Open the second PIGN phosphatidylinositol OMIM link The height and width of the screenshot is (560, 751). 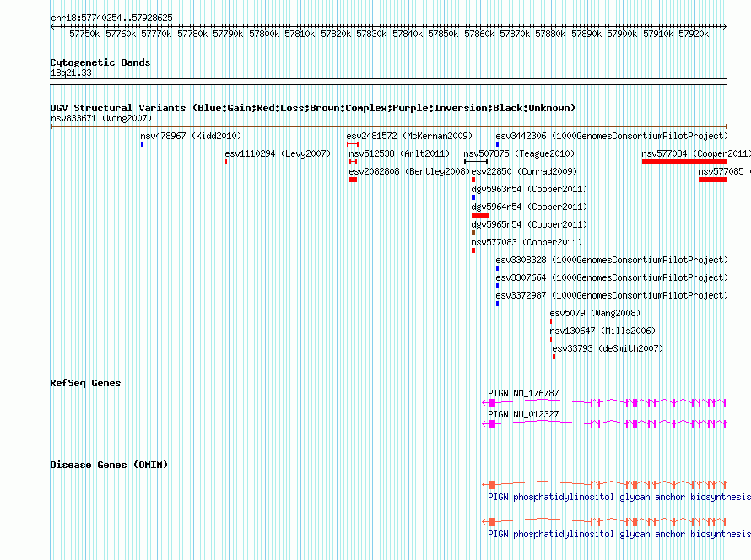(619, 534)
